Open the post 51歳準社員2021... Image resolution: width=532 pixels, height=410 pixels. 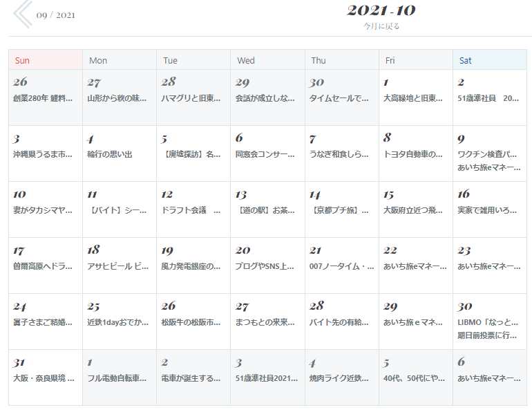267,378
